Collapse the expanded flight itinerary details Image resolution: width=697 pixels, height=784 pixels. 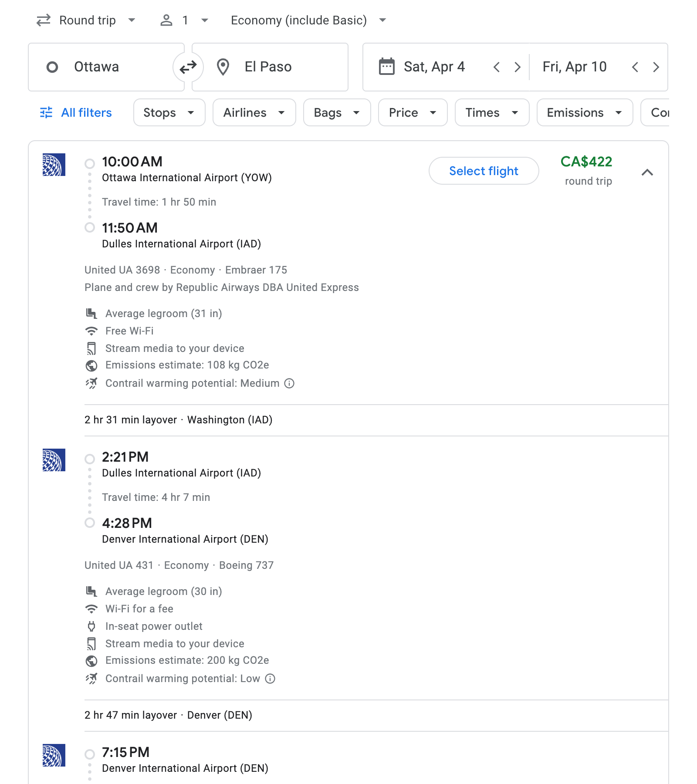coord(648,172)
